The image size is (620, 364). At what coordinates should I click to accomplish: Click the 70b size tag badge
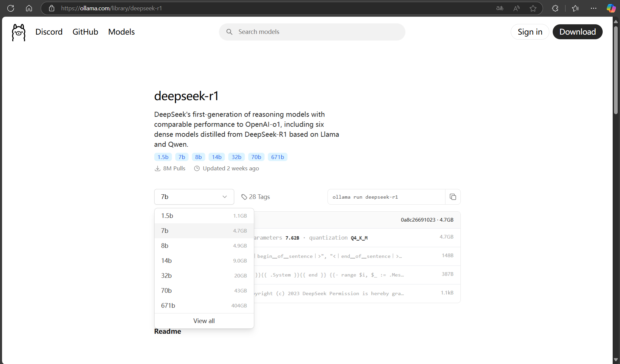click(x=256, y=157)
